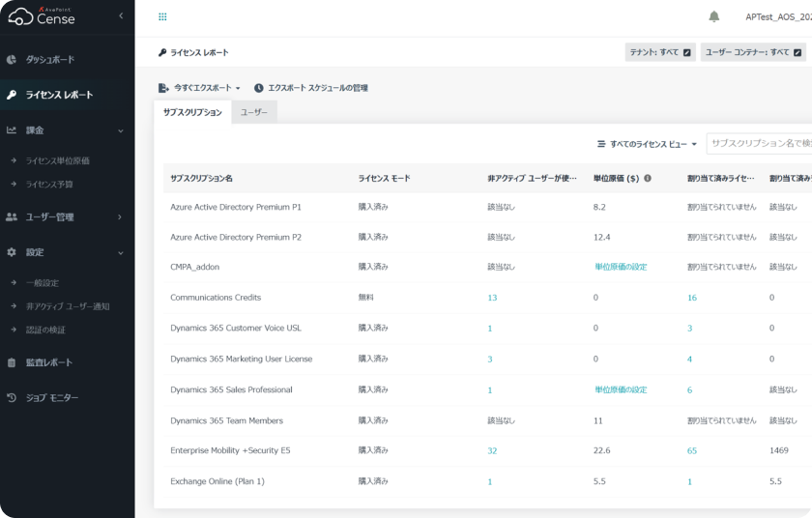812x518 pixels.
Task: Click assigned licenses 16 for Communications Credits
Action: [x=692, y=298]
